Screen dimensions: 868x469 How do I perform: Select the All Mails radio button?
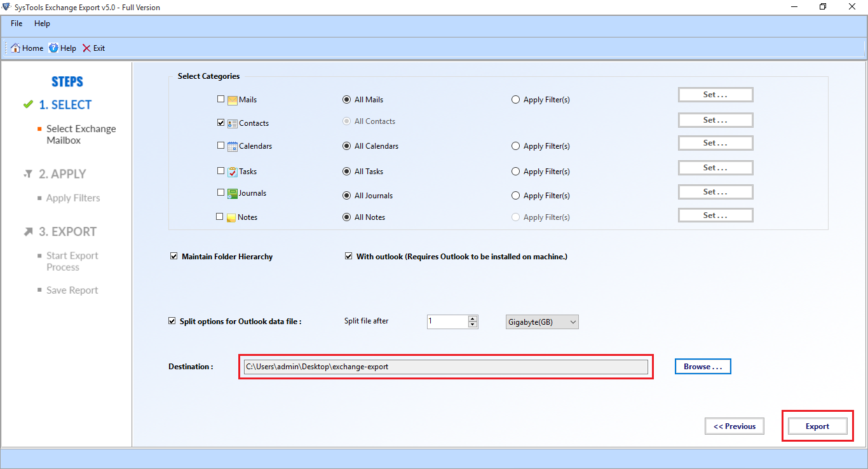click(346, 100)
